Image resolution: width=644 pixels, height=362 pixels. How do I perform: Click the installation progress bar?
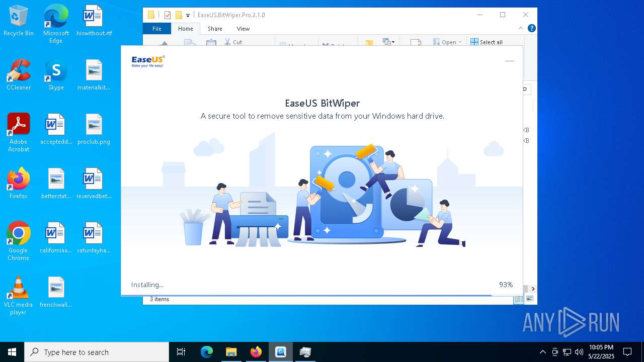322,295
